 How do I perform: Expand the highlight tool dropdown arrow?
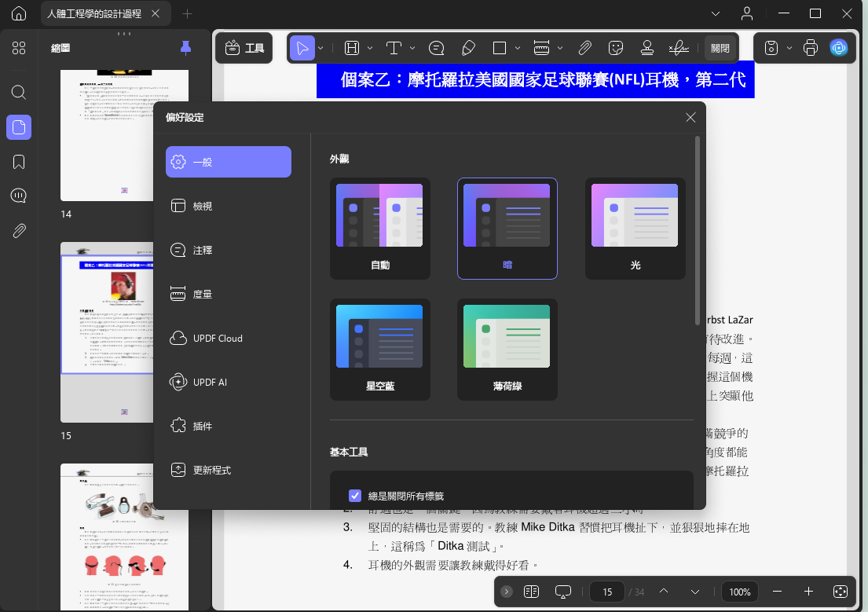370,48
